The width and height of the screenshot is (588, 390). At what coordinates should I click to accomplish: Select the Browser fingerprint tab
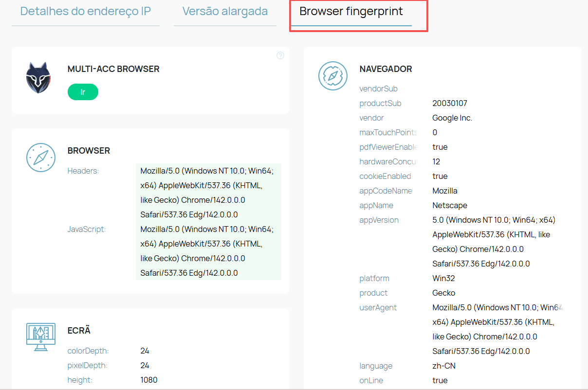click(x=351, y=11)
